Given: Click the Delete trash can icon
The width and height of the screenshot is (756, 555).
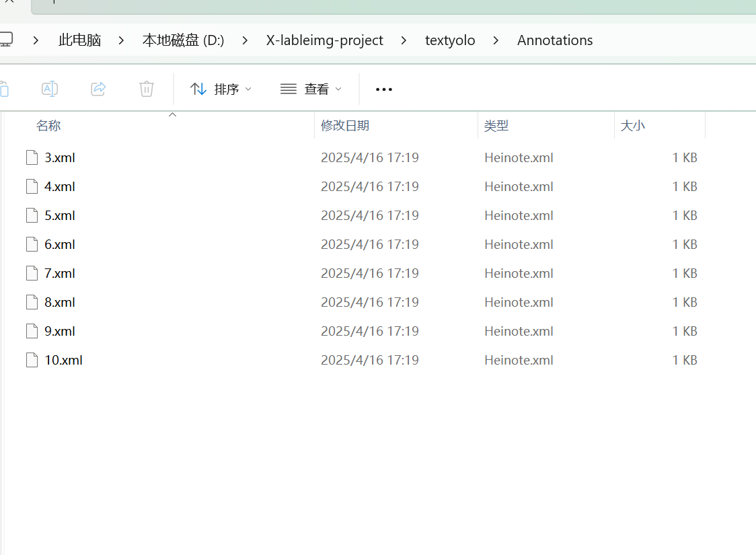Looking at the screenshot, I should click(147, 89).
